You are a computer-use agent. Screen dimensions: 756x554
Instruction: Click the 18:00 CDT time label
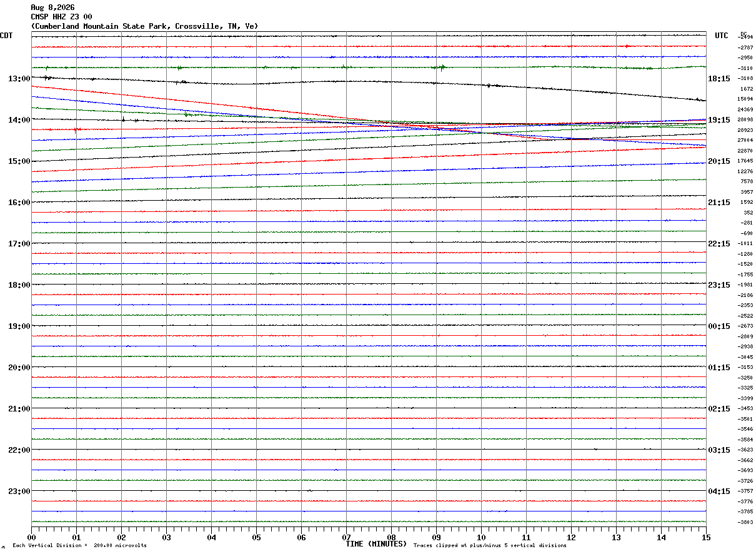(x=19, y=285)
